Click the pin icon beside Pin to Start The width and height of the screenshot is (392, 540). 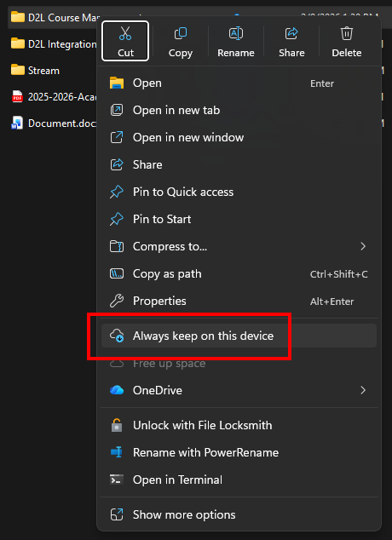117,220
